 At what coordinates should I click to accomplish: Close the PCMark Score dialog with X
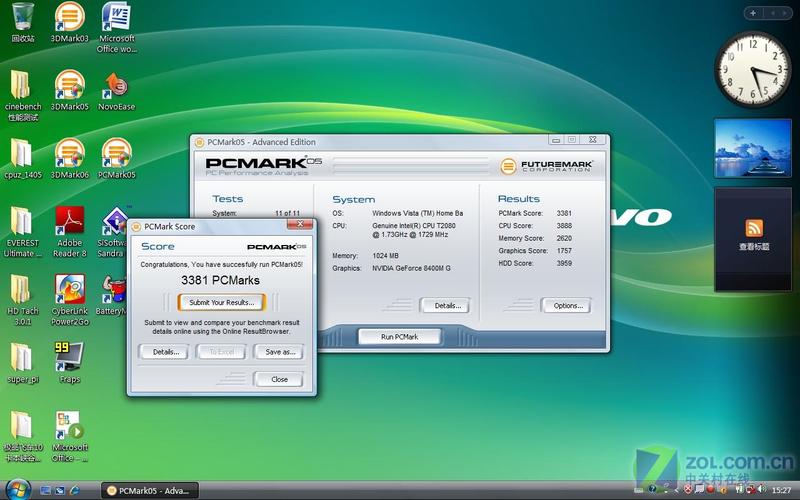(300, 224)
